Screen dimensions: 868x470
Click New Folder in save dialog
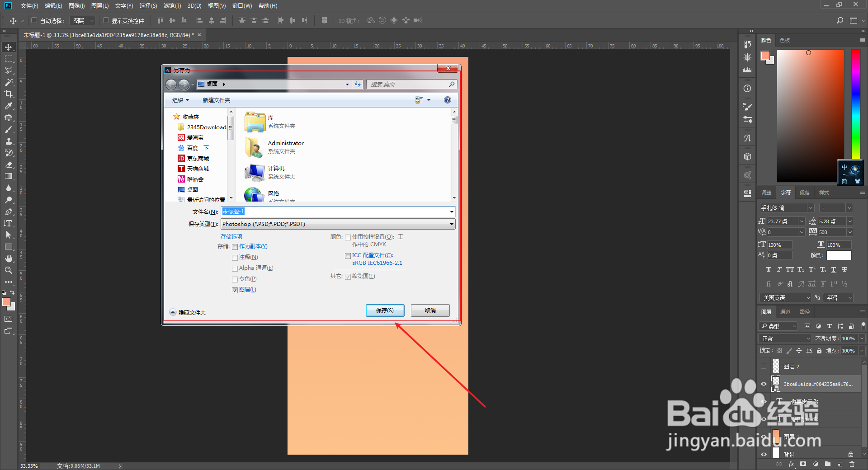tap(217, 100)
